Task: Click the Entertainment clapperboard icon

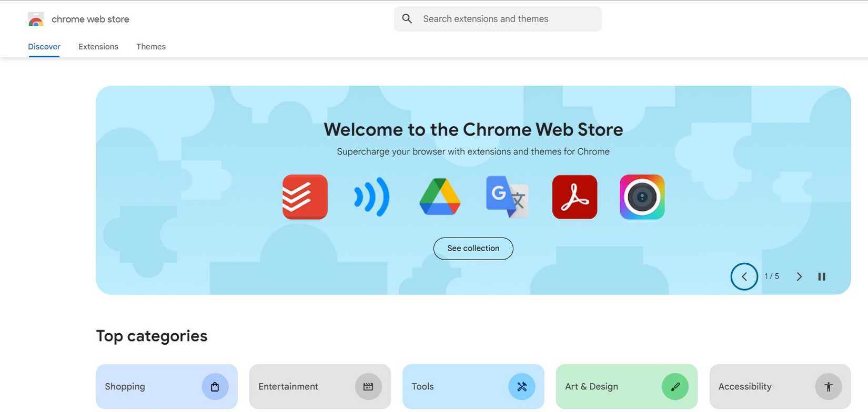Action: (x=368, y=387)
